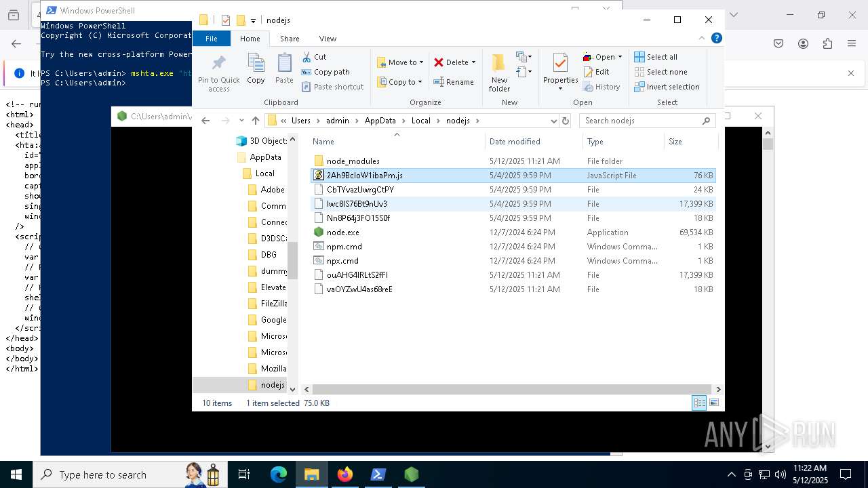The height and width of the screenshot is (488, 868).
Task: Sort by Size column header
Action: point(690,142)
